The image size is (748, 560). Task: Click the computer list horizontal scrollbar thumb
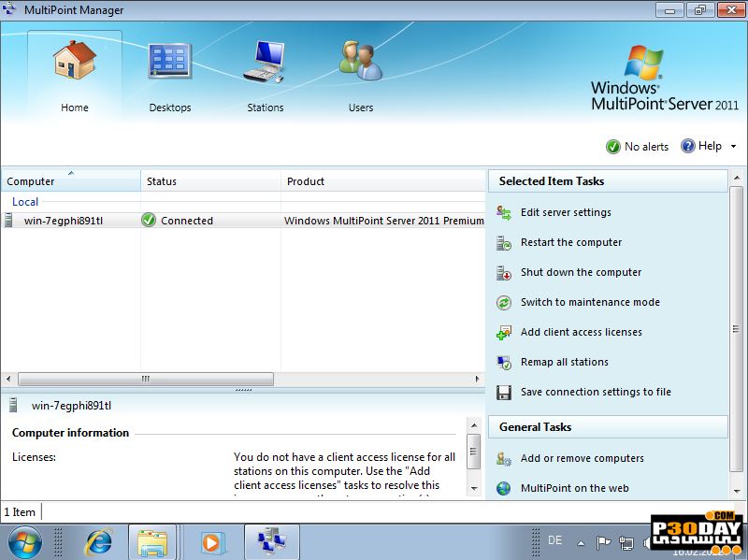(146, 379)
